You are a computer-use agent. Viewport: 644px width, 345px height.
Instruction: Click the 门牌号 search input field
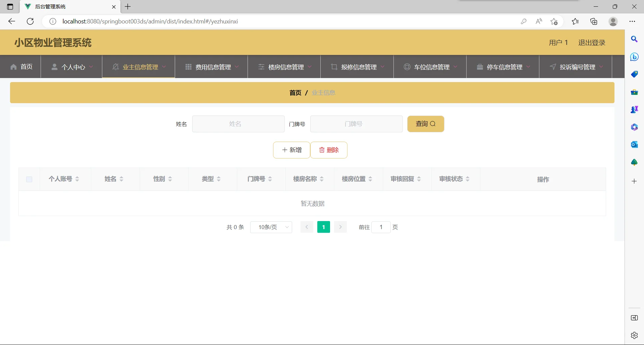point(356,124)
